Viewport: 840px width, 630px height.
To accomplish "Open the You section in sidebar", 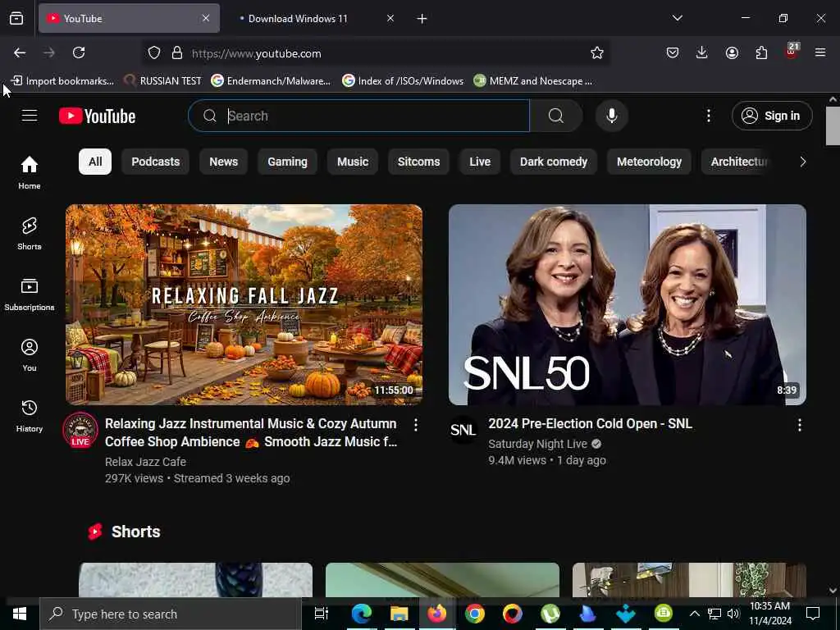I will pyautogui.click(x=30, y=354).
